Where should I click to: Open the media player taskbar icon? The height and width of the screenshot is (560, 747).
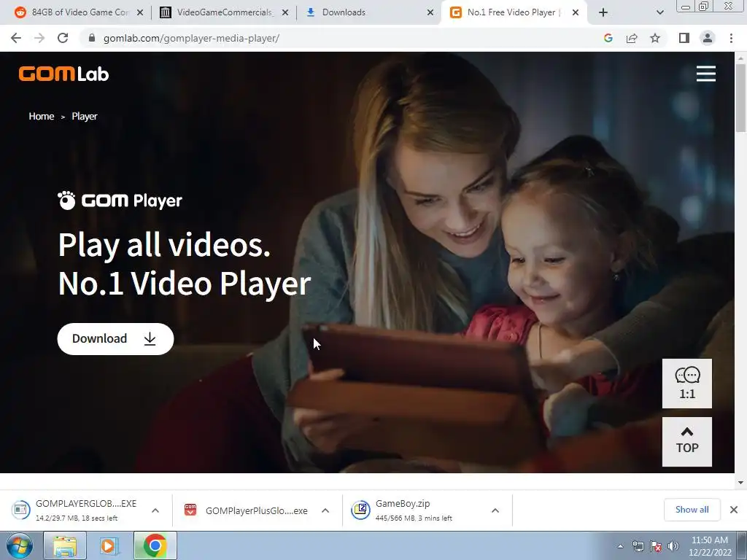[x=108, y=545]
